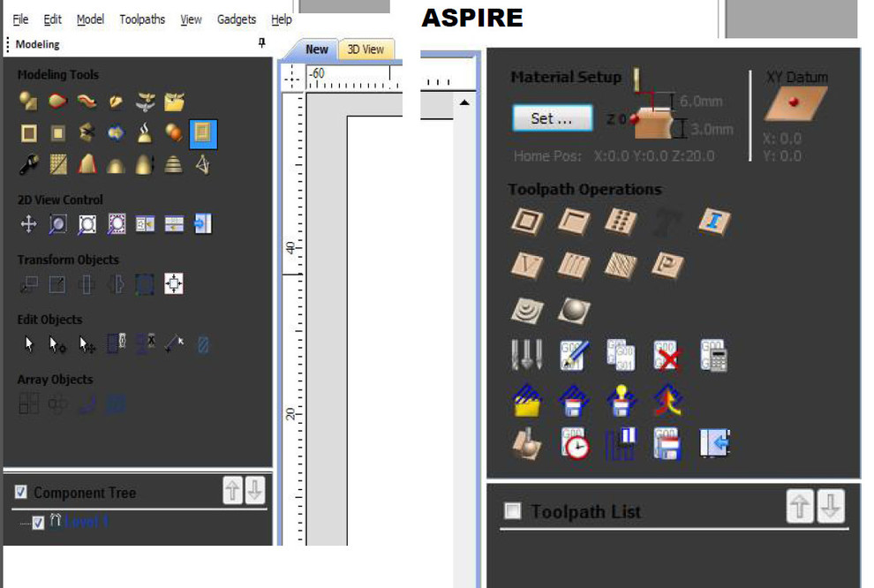Toggle the Component Tree checkbox
Screen dimensions: 874x588
(x=20, y=492)
